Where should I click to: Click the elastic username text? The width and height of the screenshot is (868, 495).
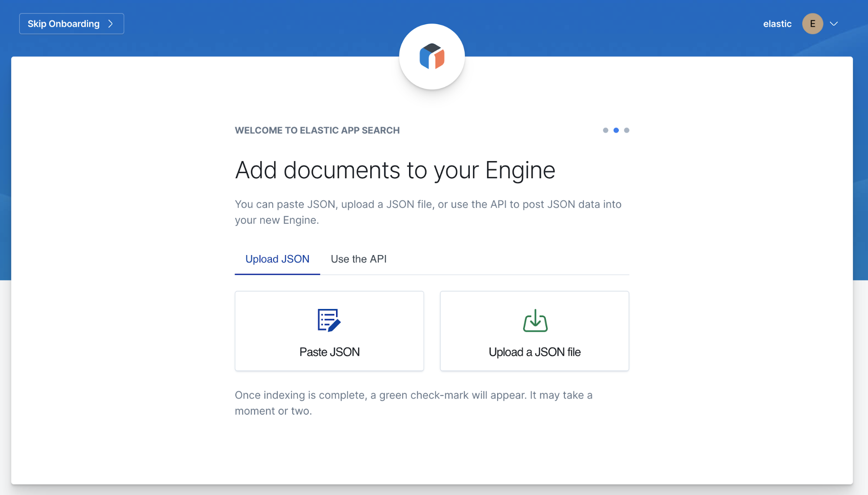tap(777, 23)
